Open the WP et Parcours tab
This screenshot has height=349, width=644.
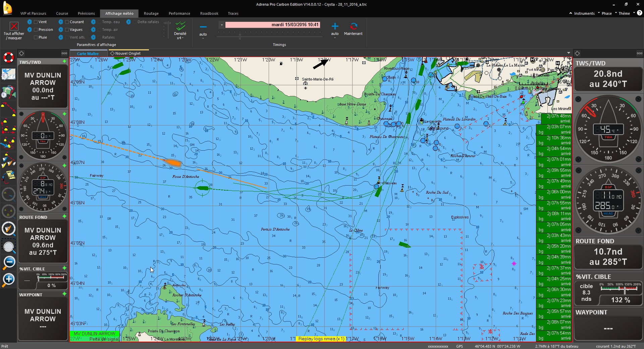[x=33, y=13]
